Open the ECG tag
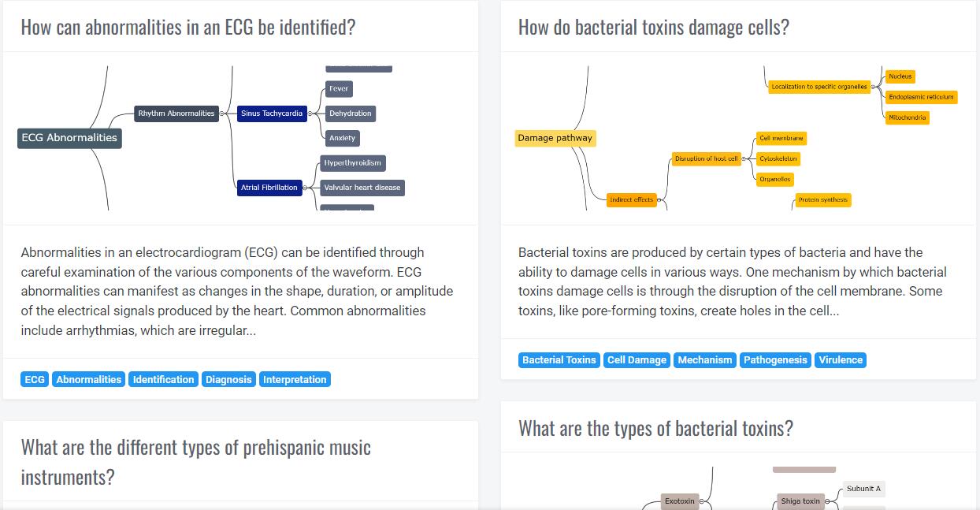Screen dimensions: 980x510 (x=35, y=379)
